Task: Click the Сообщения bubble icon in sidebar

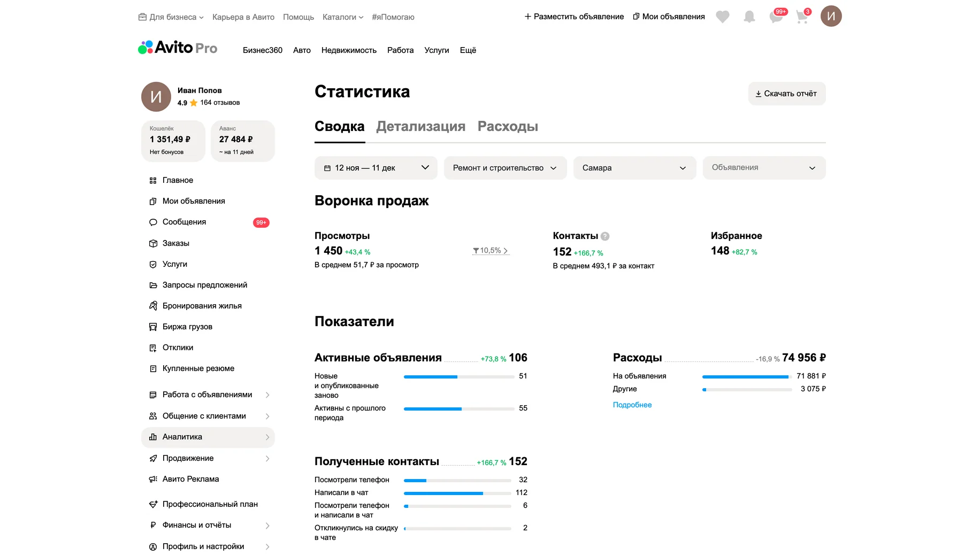Action: (153, 222)
